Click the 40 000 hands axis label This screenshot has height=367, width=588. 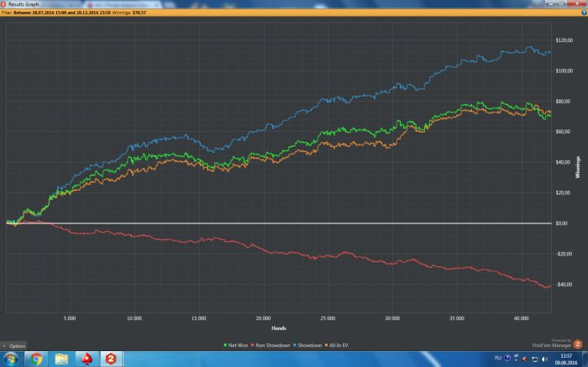point(522,318)
